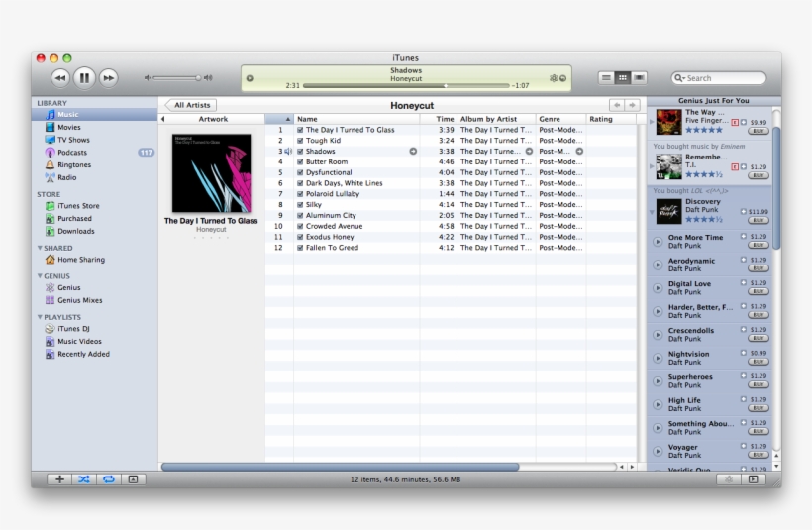
Task: Open Downloads in the sidebar
Action: [94, 231]
